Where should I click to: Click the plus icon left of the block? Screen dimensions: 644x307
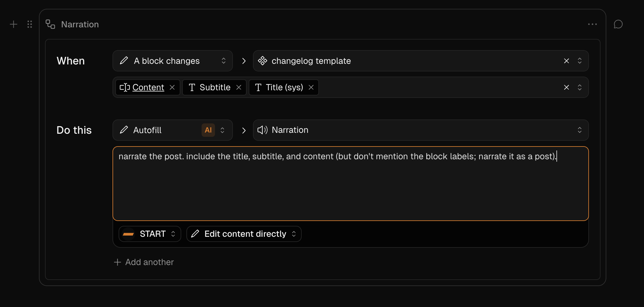13,24
